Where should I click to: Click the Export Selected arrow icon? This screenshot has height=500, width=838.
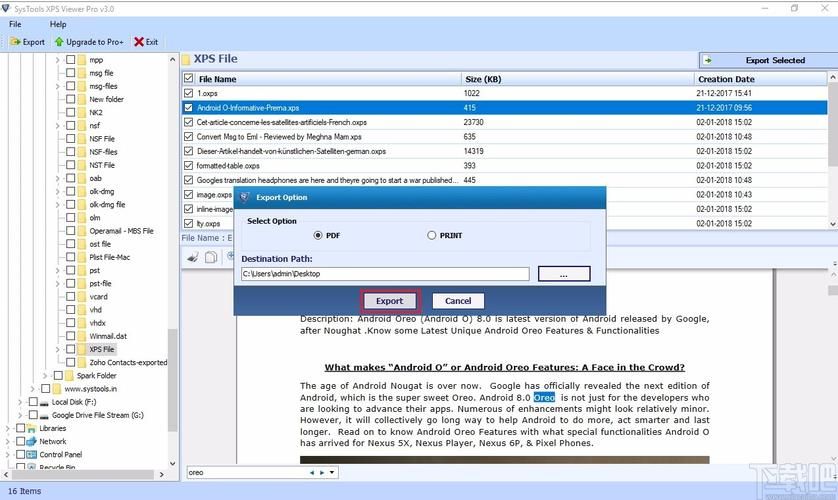click(708, 60)
